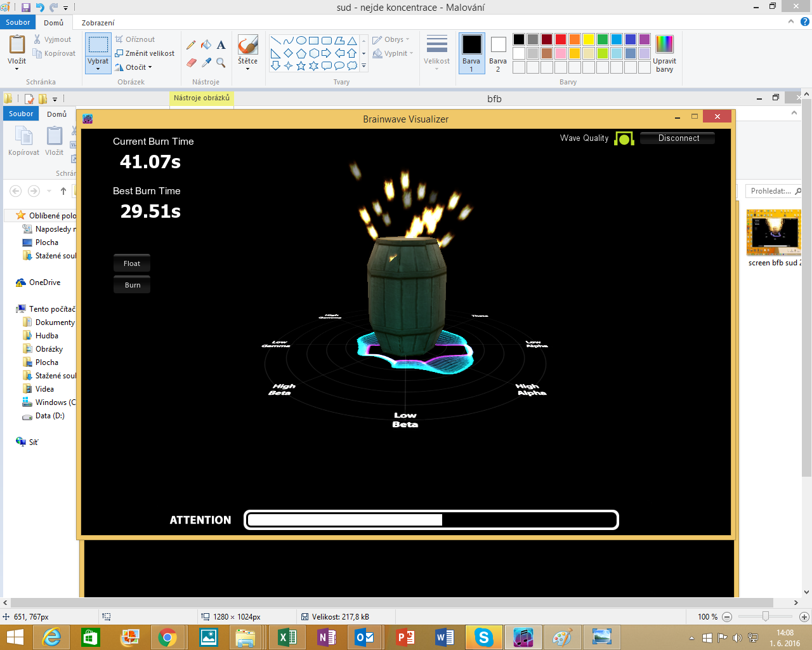Viewport: 812px width, 650px height.
Task: Click the Vložit paste icon in Paint
Action: point(17,45)
